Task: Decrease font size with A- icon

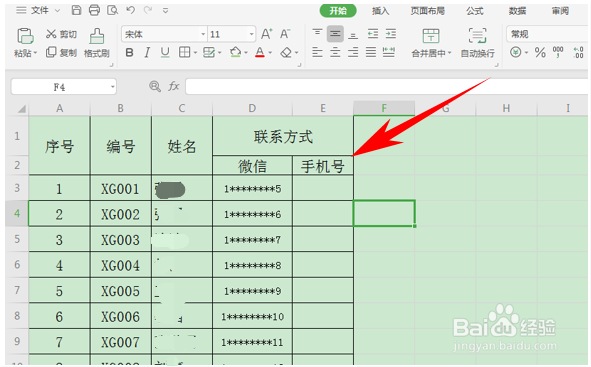Action: 285,34
